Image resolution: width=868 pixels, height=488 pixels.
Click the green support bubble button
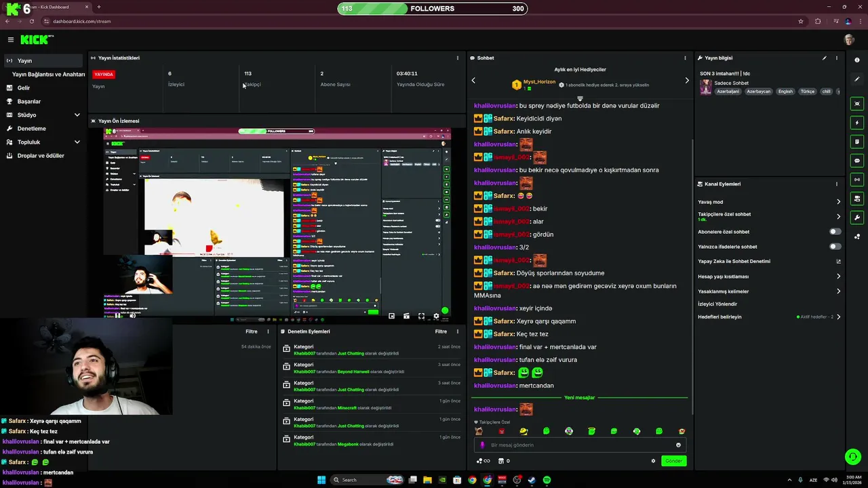pos(852,456)
